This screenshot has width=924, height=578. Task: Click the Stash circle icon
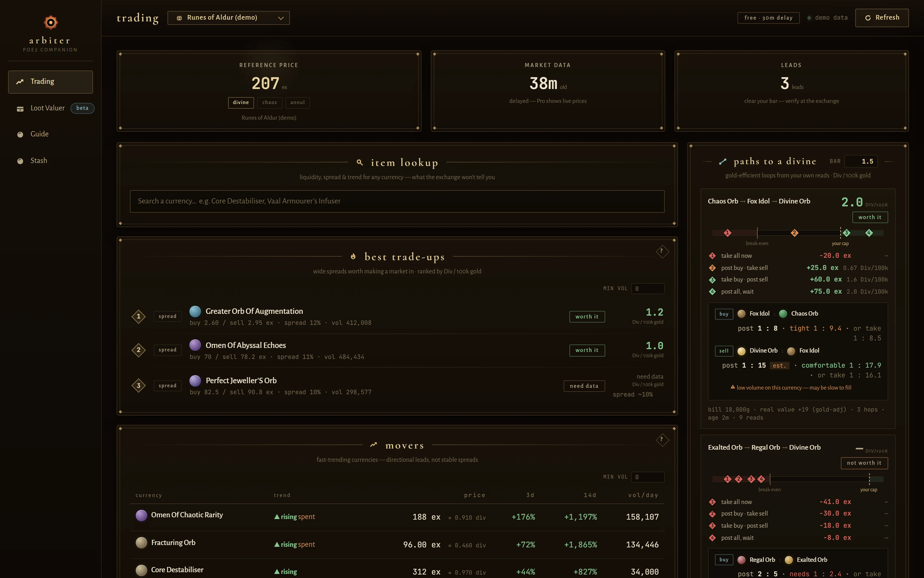[x=20, y=161]
